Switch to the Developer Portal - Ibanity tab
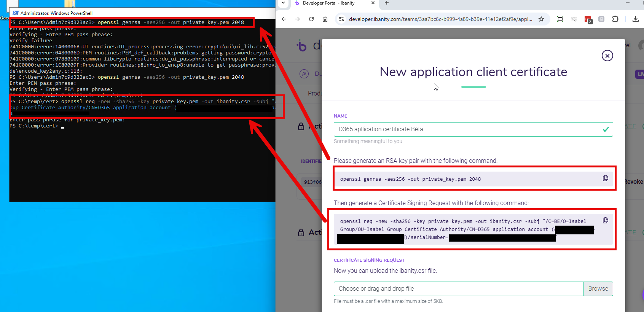Screen dimensions: 644x312 pos(329,3)
